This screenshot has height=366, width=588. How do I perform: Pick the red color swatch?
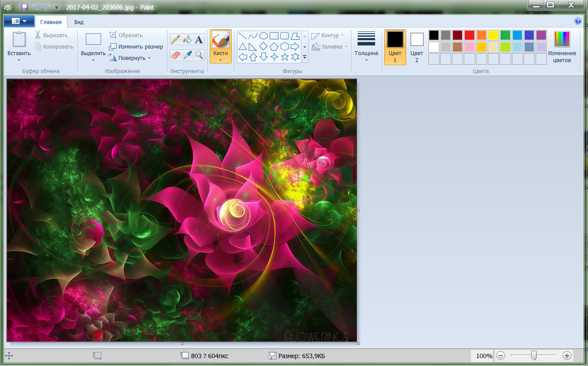point(470,35)
